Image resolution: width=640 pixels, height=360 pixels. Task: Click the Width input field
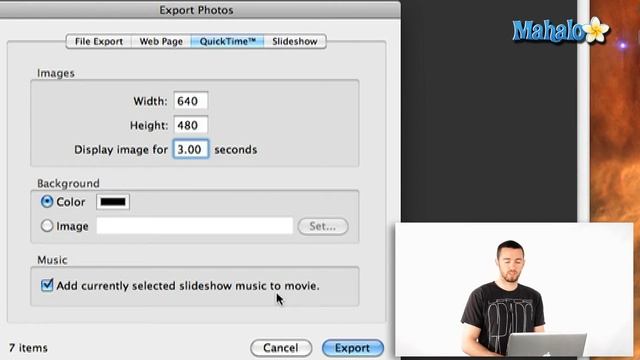191,101
